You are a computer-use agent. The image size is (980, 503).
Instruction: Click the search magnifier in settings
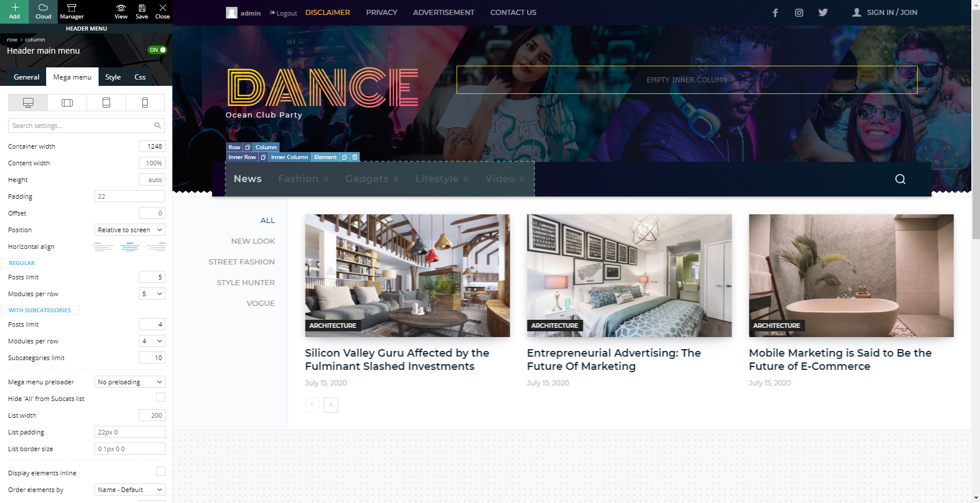(157, 126)
